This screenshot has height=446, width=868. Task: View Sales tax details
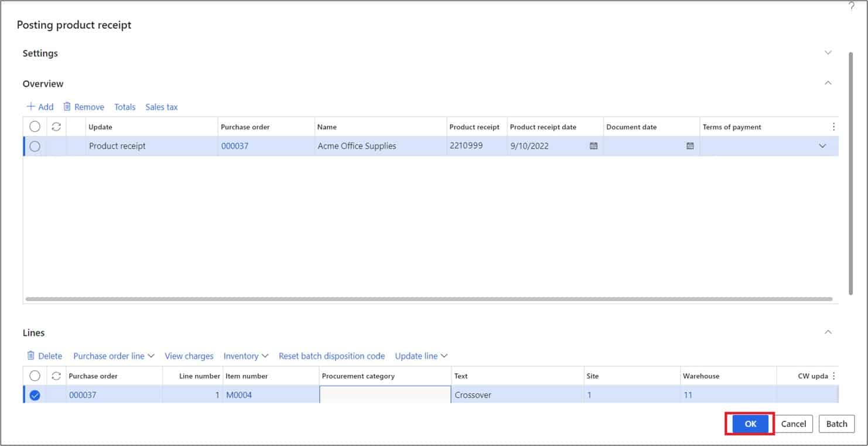click(161, 107)
